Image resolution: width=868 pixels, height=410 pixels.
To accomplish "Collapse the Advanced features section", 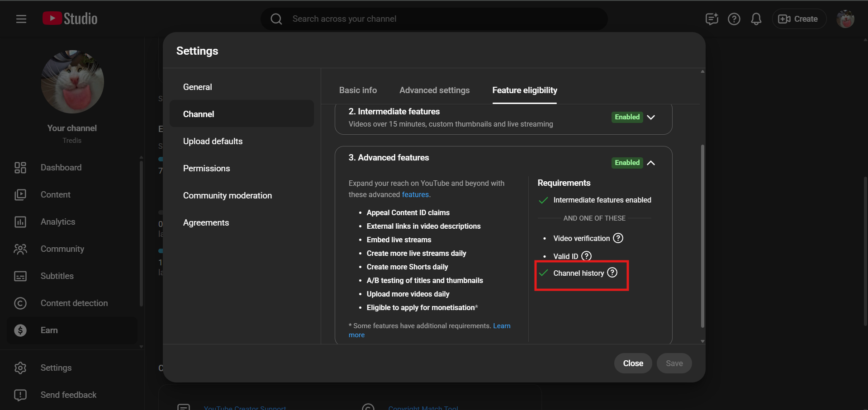I will point(651,163).
